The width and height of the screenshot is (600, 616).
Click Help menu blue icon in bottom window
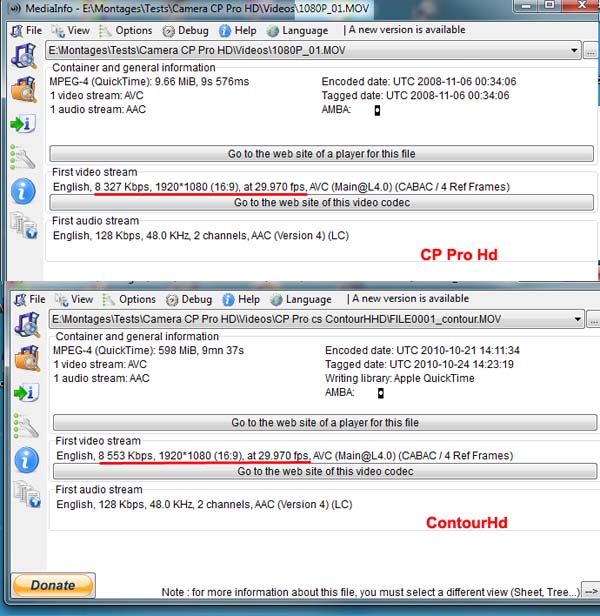click(x=228, y=300)
